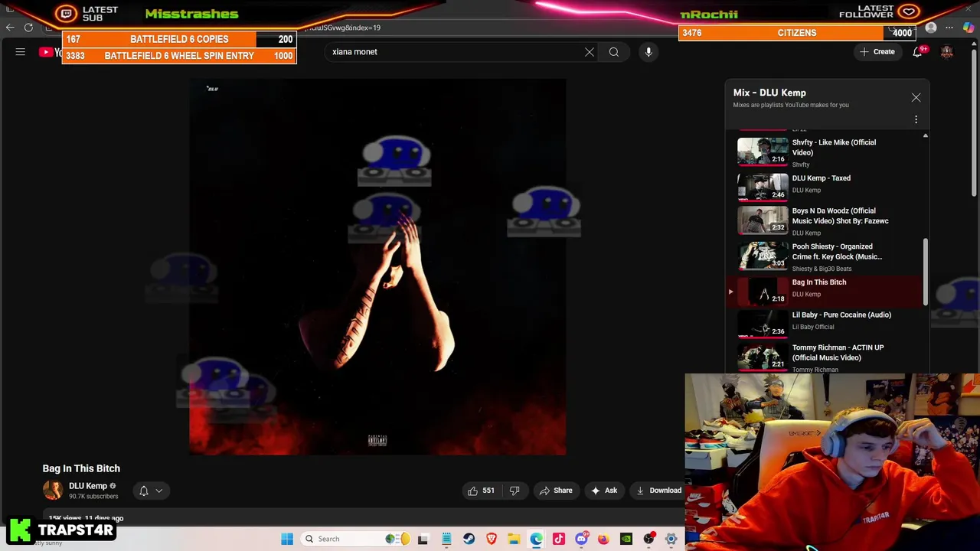Open the YouTube account avatar menu
The image size is (980, 551).
[x=947, y=52]
